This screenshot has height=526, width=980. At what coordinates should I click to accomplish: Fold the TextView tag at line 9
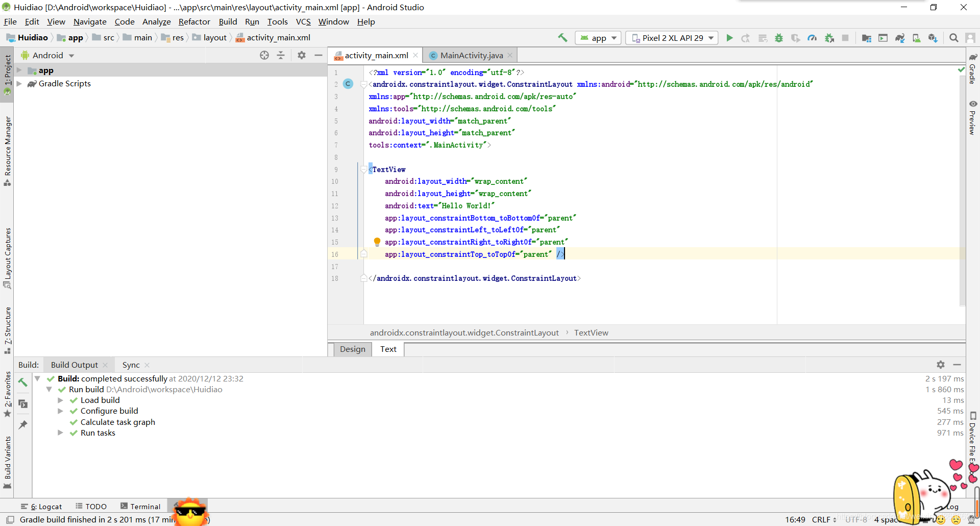click(x=363, y=169)
